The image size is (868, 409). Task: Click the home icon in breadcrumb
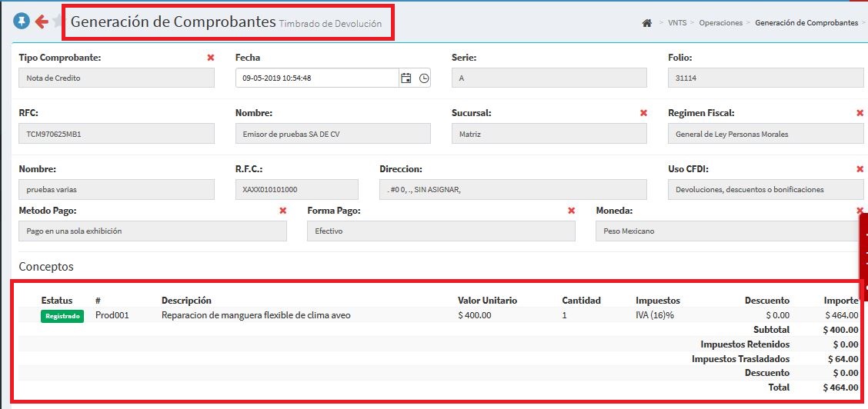tap(646, 23)
